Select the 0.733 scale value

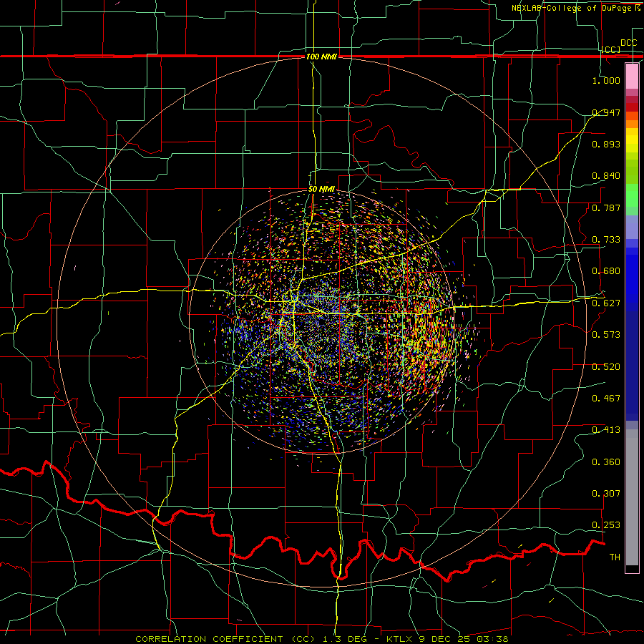[606, 240]
